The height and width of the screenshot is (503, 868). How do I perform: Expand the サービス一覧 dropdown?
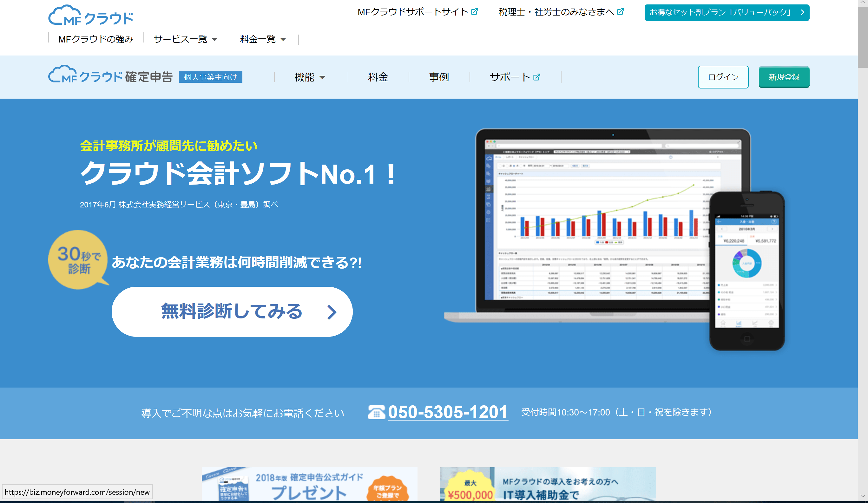[185, 39]
